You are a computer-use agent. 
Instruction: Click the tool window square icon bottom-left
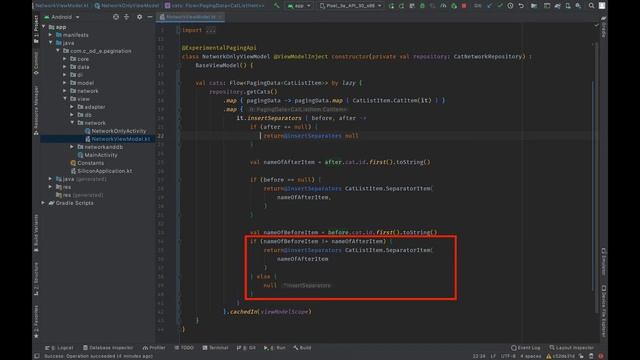point(37,356)
